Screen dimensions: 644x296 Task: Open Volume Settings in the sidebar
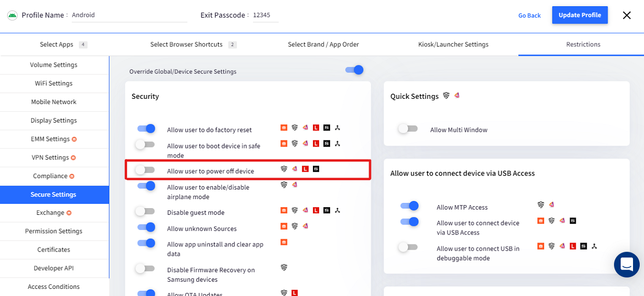[54, 65]
